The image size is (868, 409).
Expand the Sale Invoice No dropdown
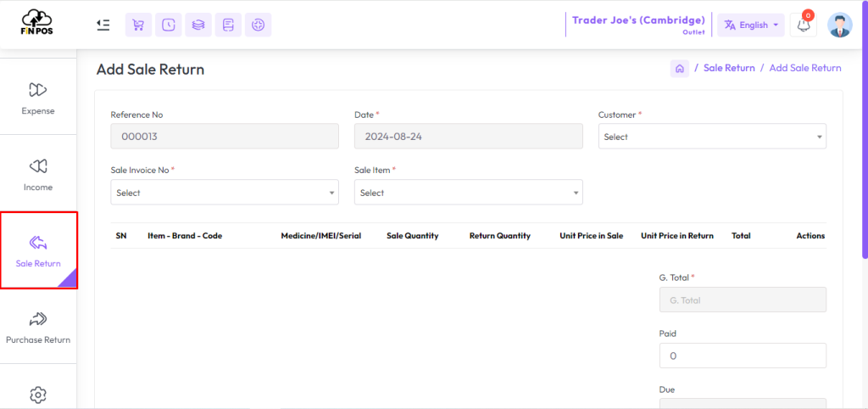coord(225,193)
